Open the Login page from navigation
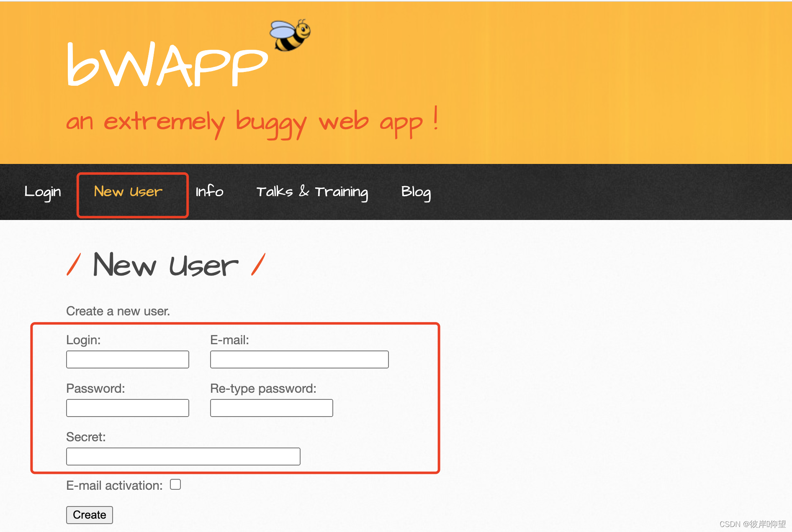The image size is (792, 532). pos(43,192)
